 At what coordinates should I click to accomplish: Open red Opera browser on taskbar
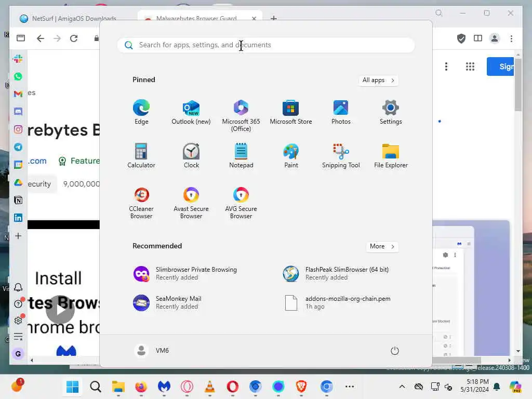(x=232, y=387)
